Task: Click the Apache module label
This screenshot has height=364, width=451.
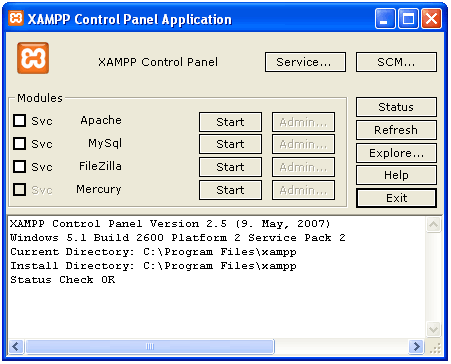Action: point(101,120)
